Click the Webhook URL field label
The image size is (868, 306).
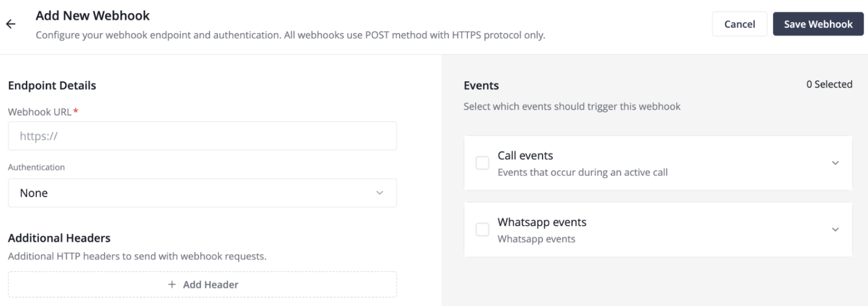[40, 112]
